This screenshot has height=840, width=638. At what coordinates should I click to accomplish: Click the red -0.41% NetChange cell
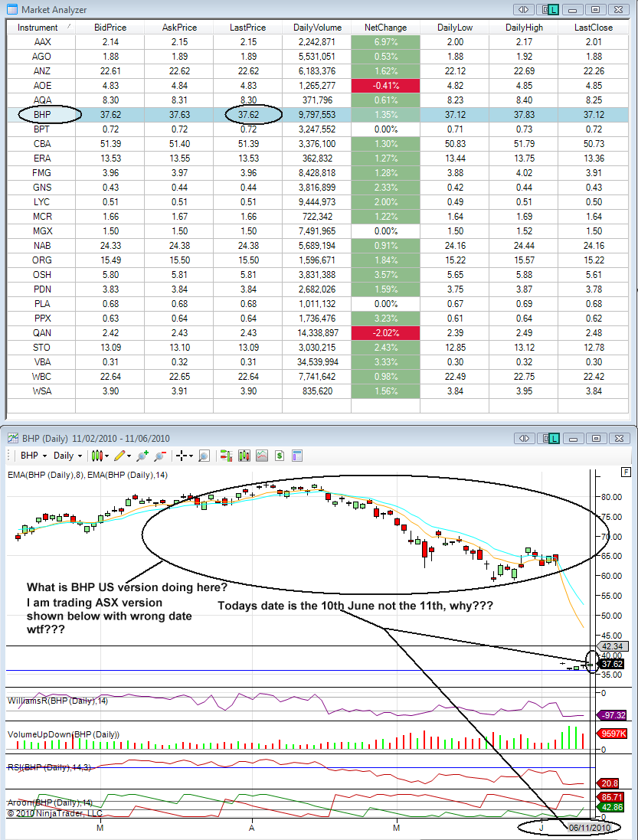tap(386, 85)
